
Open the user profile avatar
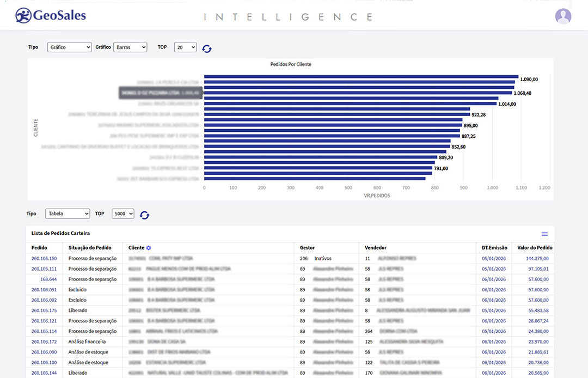pos(563,16)
